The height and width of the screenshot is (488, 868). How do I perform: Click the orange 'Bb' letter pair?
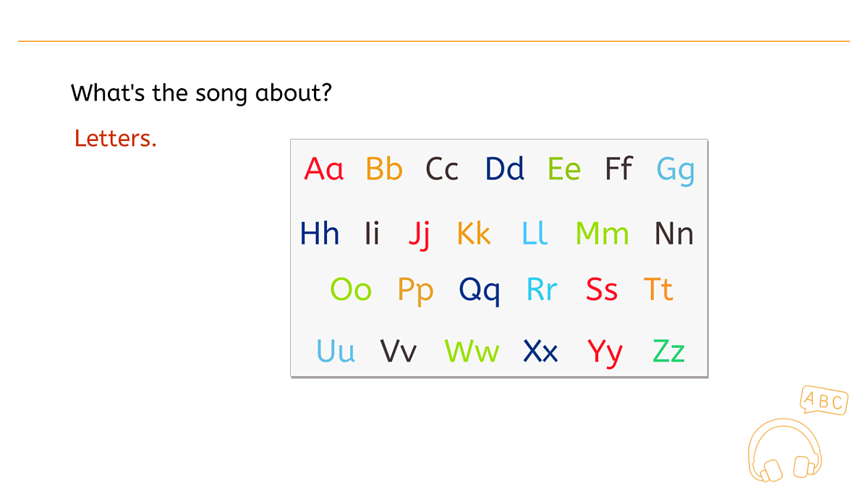(x=383, y=169)
